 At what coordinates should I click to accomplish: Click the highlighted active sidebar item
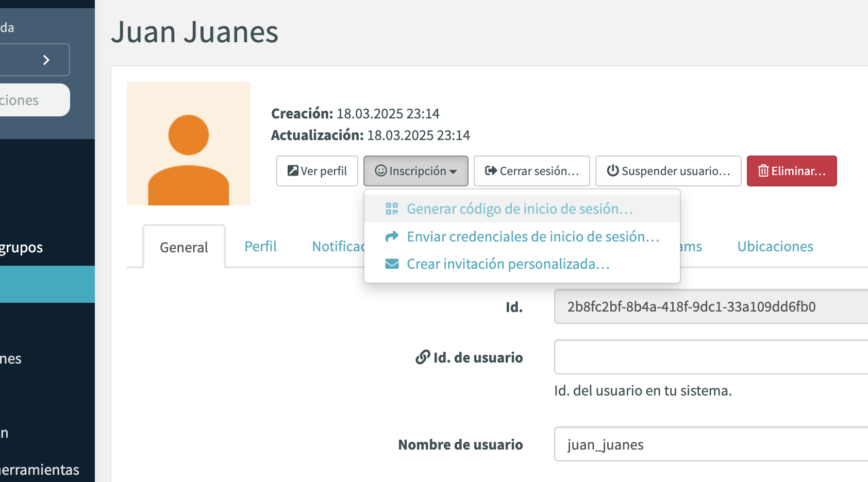click(x=47, y=284)
